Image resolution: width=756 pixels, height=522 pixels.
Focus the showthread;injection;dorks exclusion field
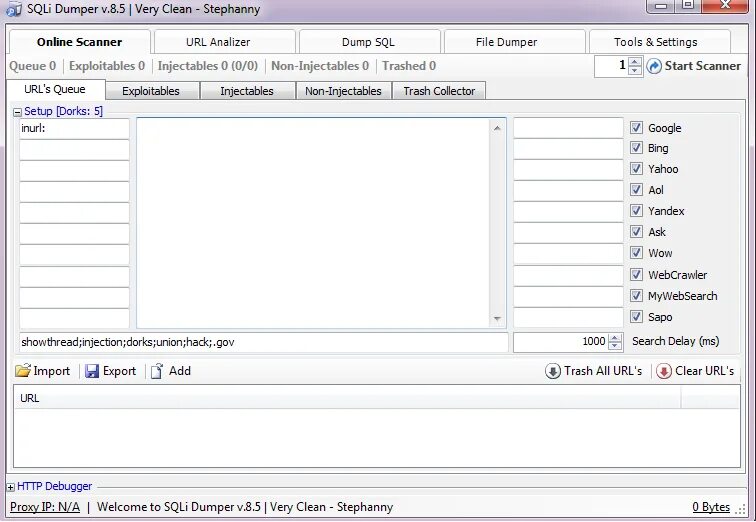(264, 342)
